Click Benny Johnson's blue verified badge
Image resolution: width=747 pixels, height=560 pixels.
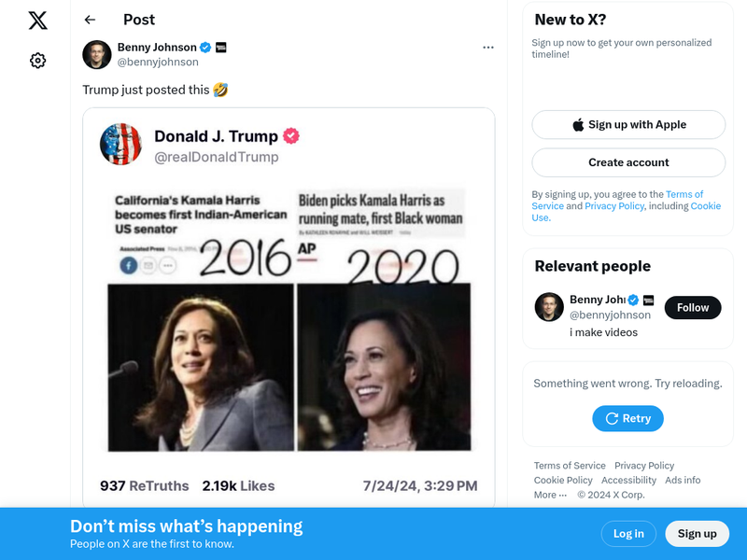pos(205,48)
